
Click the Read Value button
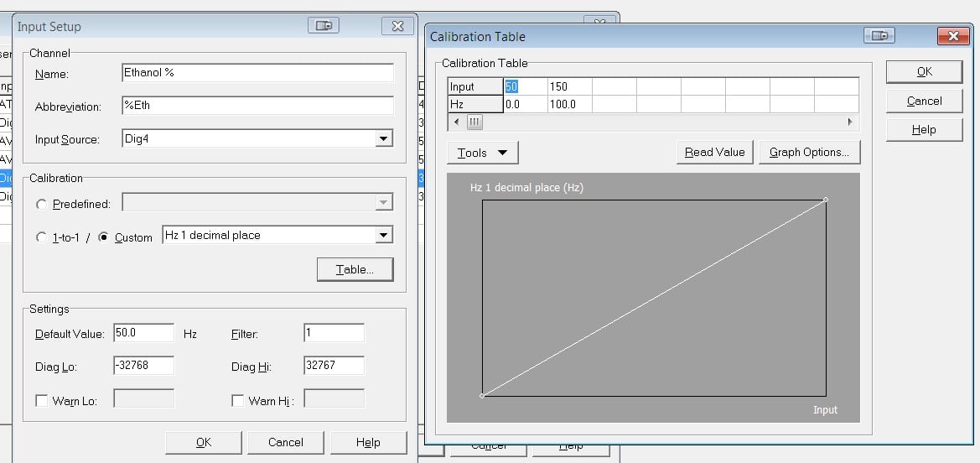point(714,153)
